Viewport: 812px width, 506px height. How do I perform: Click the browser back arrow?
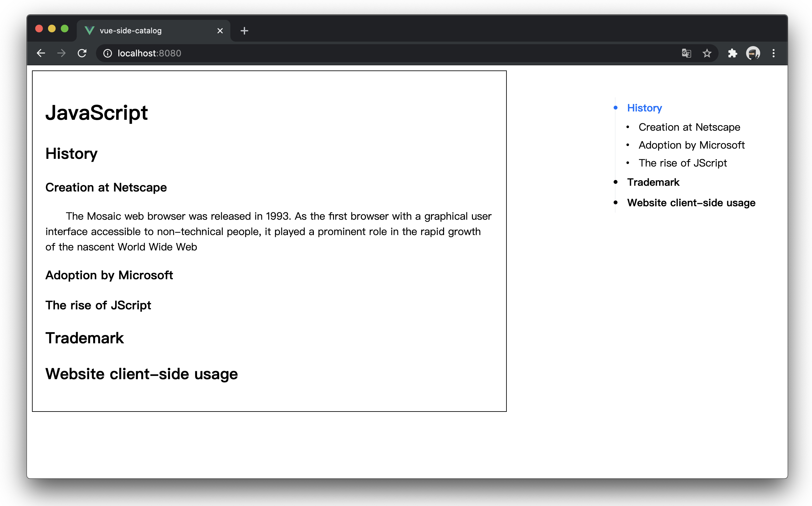tap(41, 53)
